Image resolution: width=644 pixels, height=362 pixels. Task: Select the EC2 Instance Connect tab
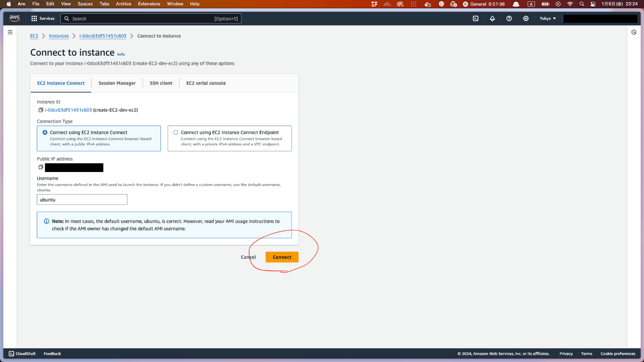click(61, 83)
